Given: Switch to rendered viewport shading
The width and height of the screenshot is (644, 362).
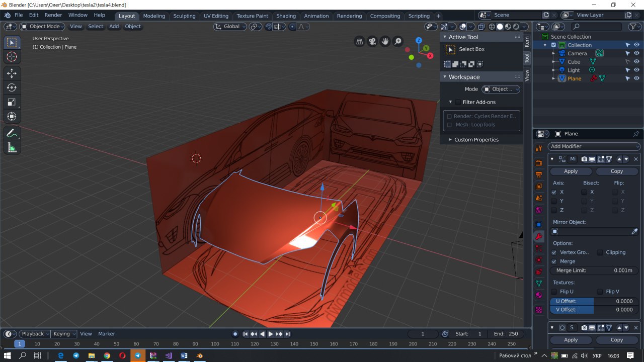Looking at the screenshot, I should click(516, 27).
